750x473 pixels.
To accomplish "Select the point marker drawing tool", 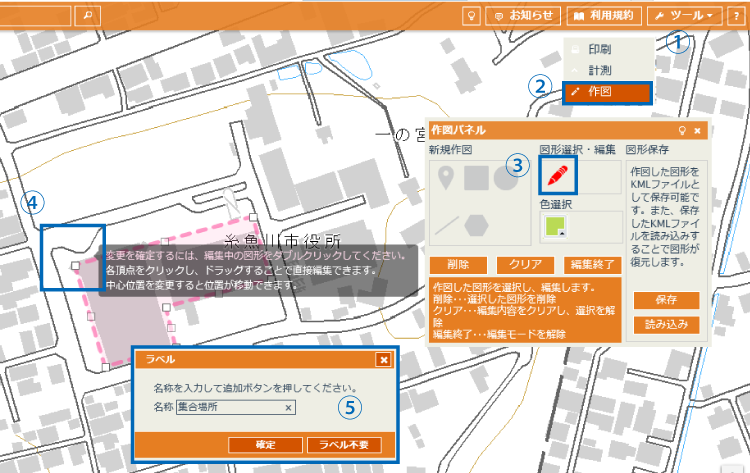I will coord(446,178).
